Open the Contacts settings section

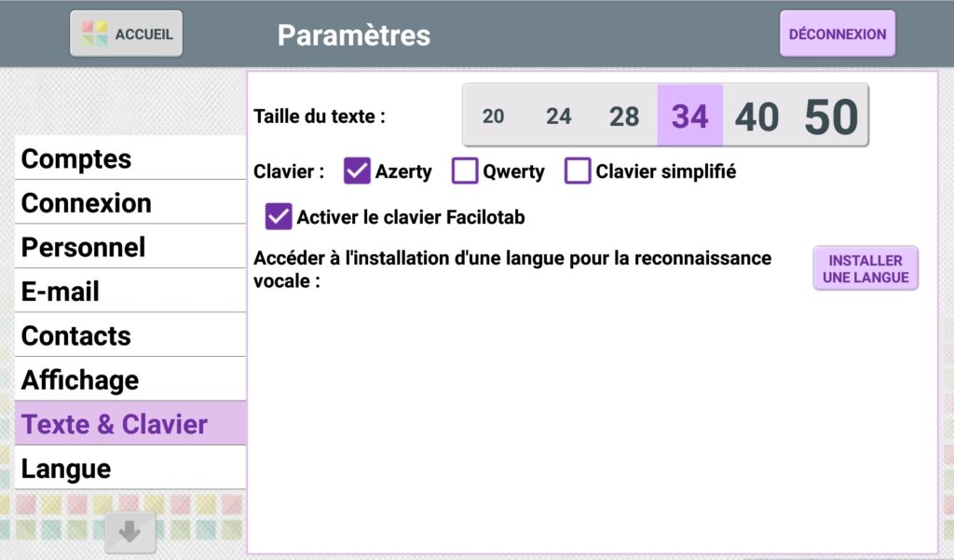tap(130, 335)
